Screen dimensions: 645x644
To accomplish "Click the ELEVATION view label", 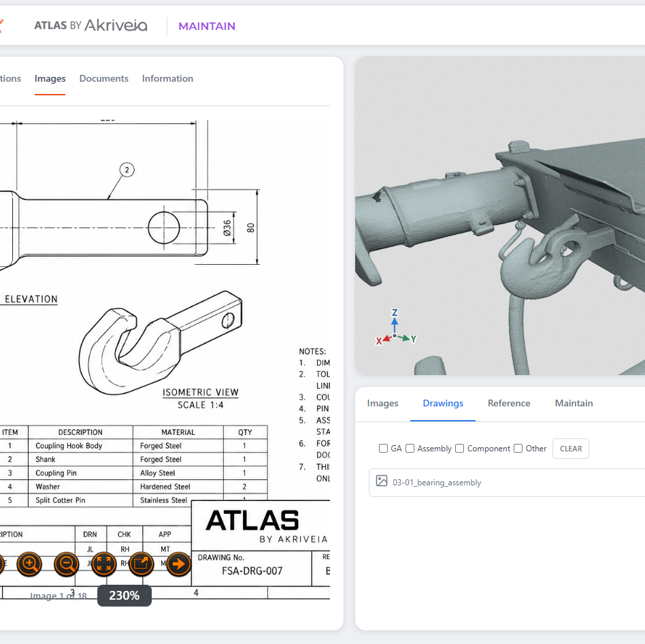I will click(31, 299).
